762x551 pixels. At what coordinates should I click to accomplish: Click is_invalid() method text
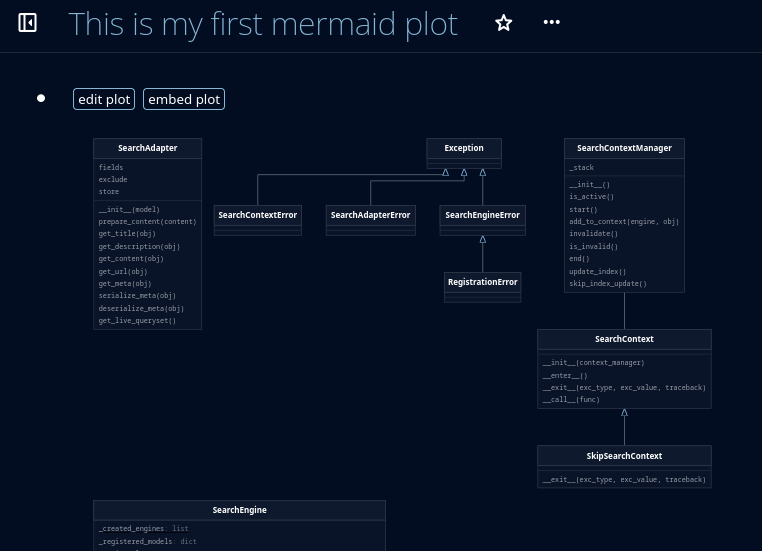(x=593, y=246)
